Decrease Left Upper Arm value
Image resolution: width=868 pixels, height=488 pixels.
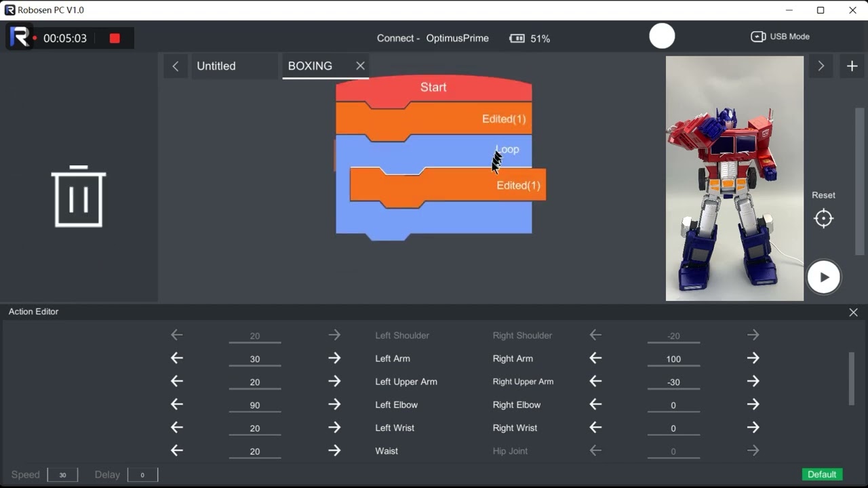click(x=177, y=382)
